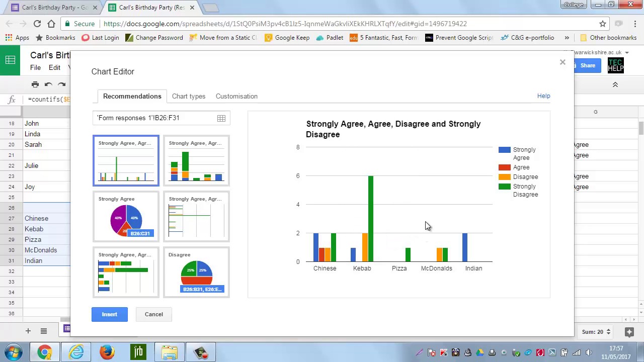Add a new sheet with the plus icon

pyautogui.click(x=28, y=331)
